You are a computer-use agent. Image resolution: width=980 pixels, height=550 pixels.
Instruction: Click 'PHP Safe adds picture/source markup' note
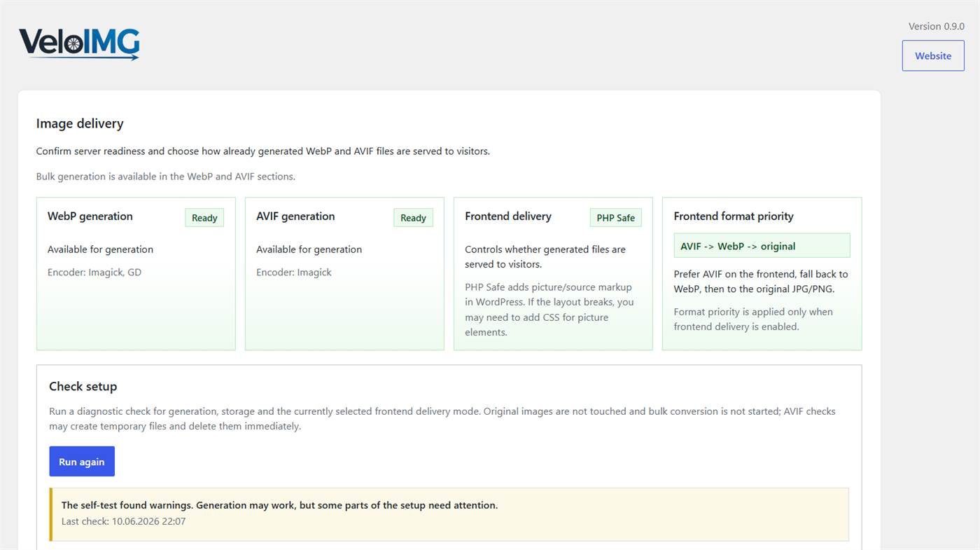point(549,310)
